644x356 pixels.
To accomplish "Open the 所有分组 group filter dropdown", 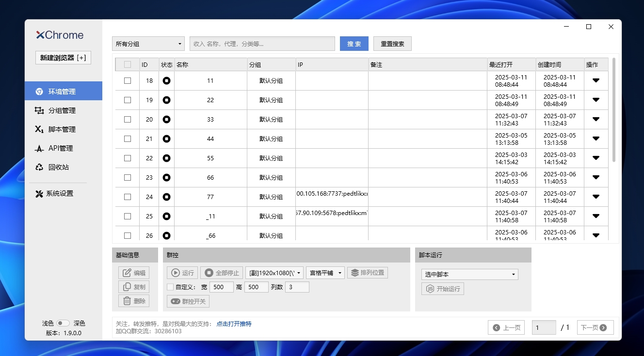I will (x=148, y=43).
